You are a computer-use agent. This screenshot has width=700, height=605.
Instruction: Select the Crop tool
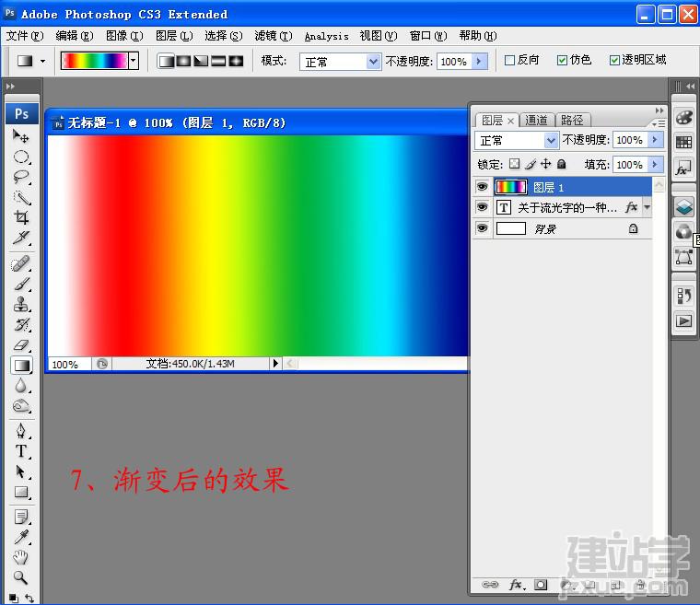point(21,217)
